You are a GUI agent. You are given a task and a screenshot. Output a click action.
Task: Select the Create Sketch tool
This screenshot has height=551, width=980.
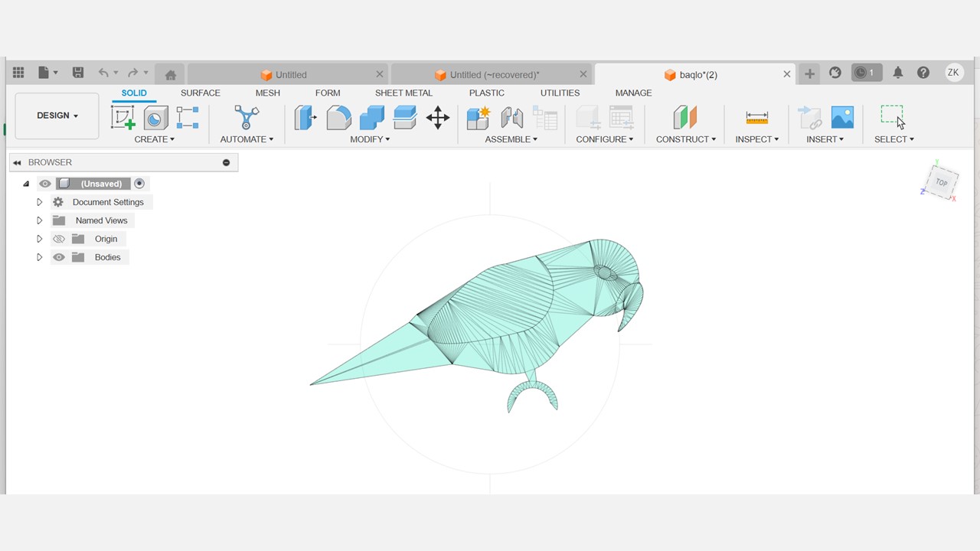[x=122, y=117]
